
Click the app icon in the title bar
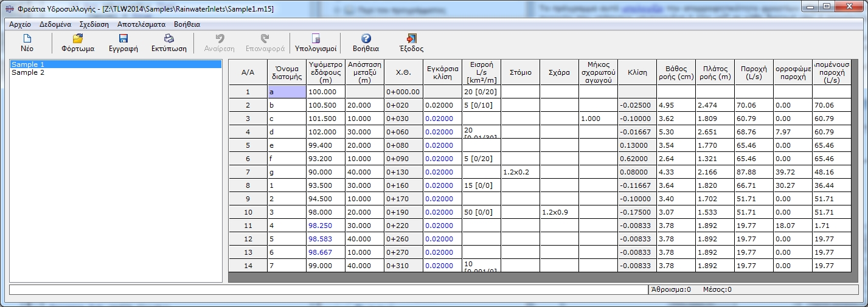tap(9, 7)
